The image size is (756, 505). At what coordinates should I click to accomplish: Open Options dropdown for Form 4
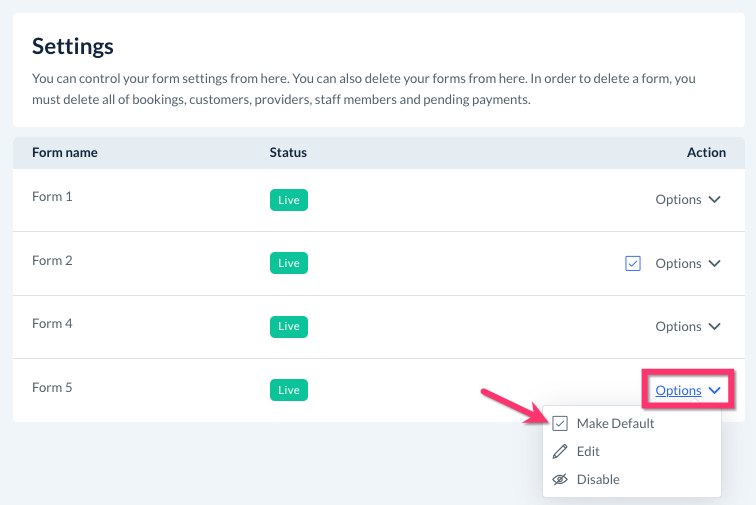pyautogui.click(x=678, y=326)
